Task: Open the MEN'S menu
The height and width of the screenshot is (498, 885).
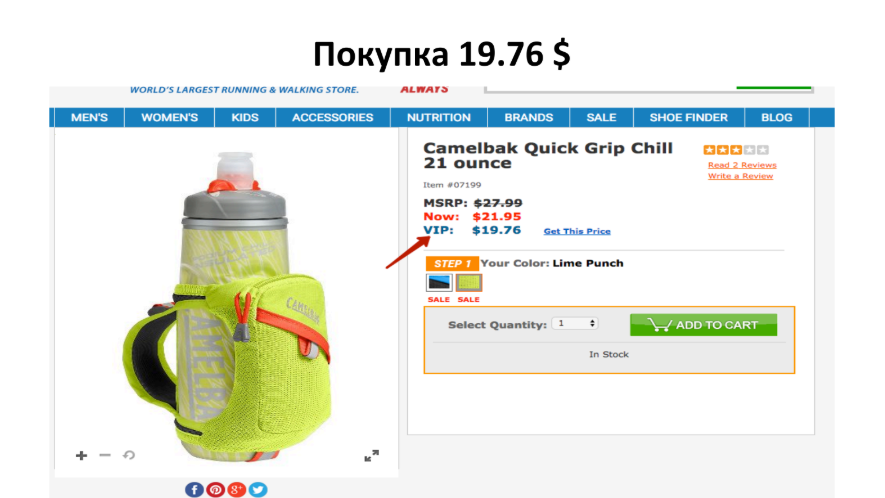Action: point(89,117)
